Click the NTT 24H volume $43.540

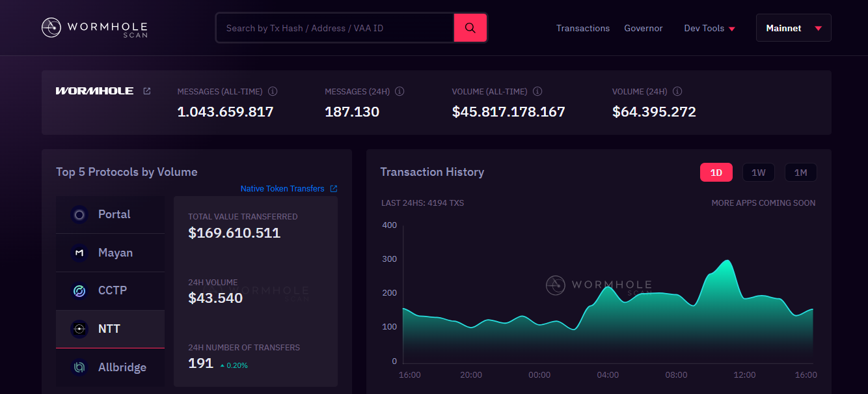pos(215,298)
